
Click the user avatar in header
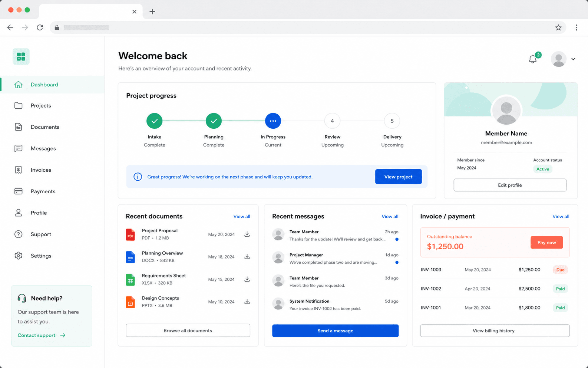click(558, 59)
